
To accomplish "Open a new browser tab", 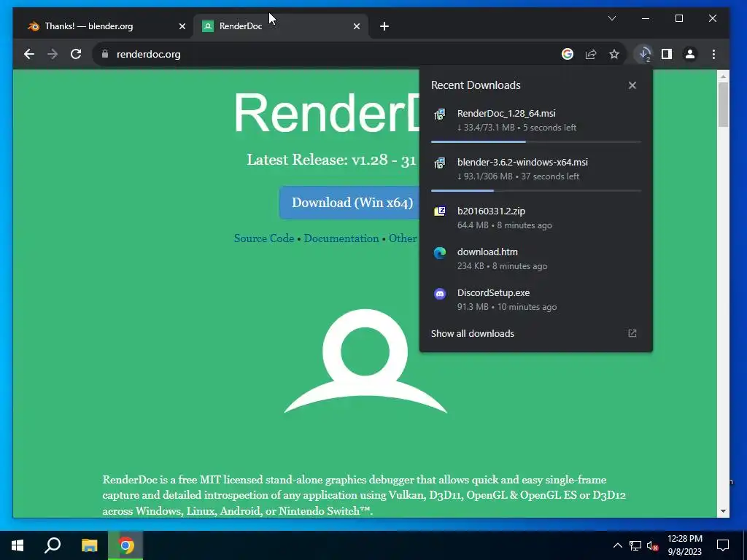I will pyautogui.click(x=384, y=26).
